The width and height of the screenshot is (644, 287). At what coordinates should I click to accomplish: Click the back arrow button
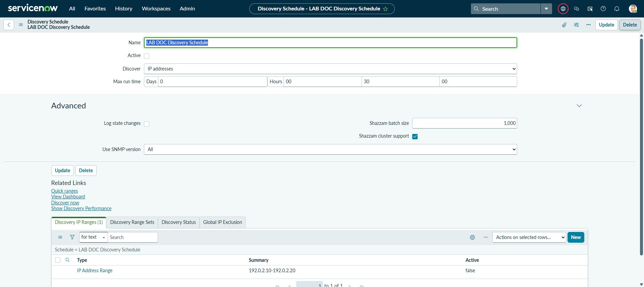[x=9, y=25]
